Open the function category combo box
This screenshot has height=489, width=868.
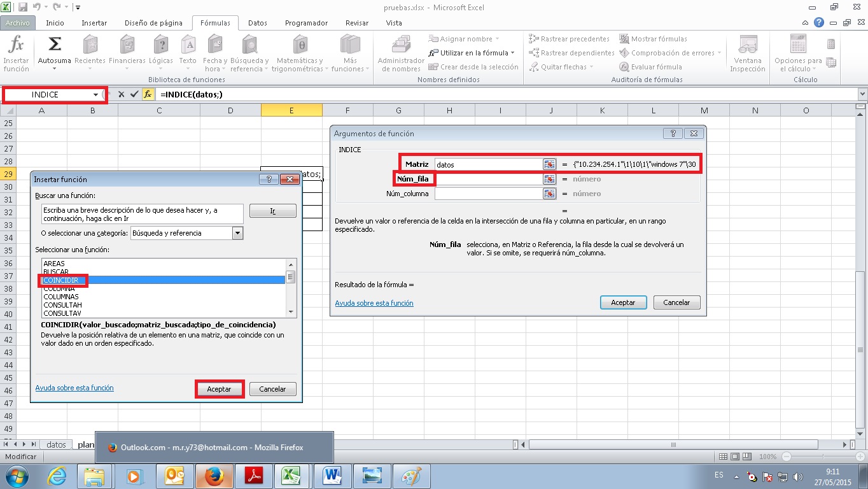coord(238,232)
